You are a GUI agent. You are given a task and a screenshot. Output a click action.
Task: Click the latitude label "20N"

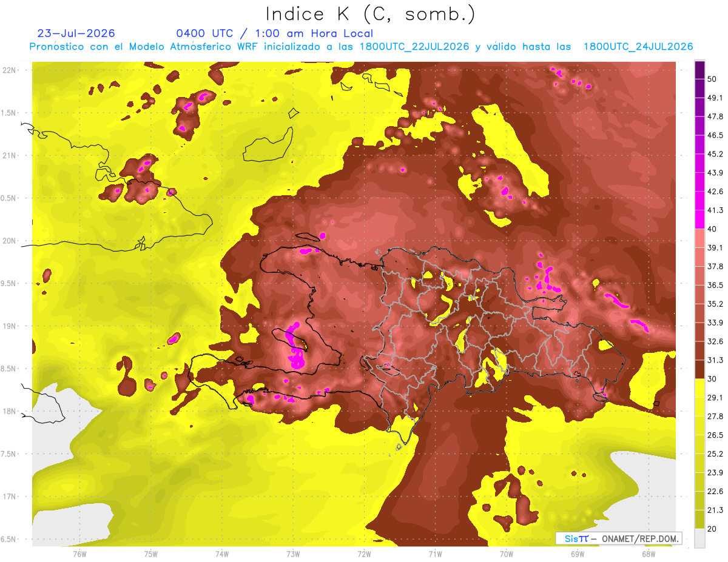pos(9,241)
